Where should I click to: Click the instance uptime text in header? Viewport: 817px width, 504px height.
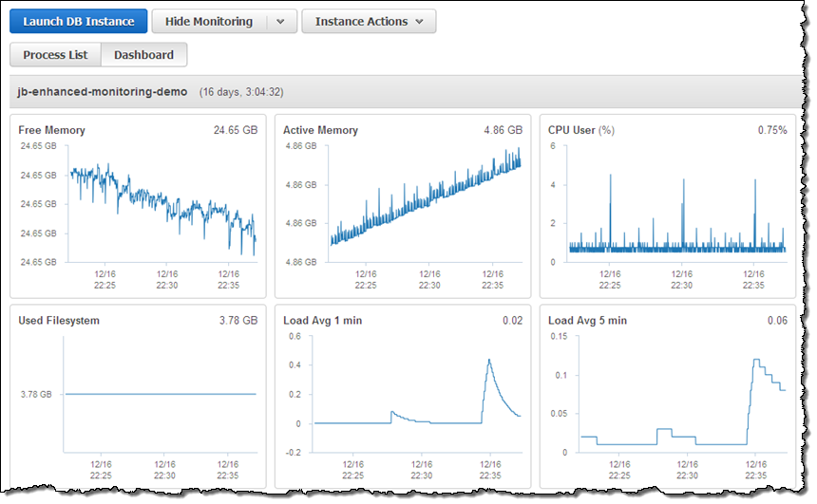tap(241, 93)
